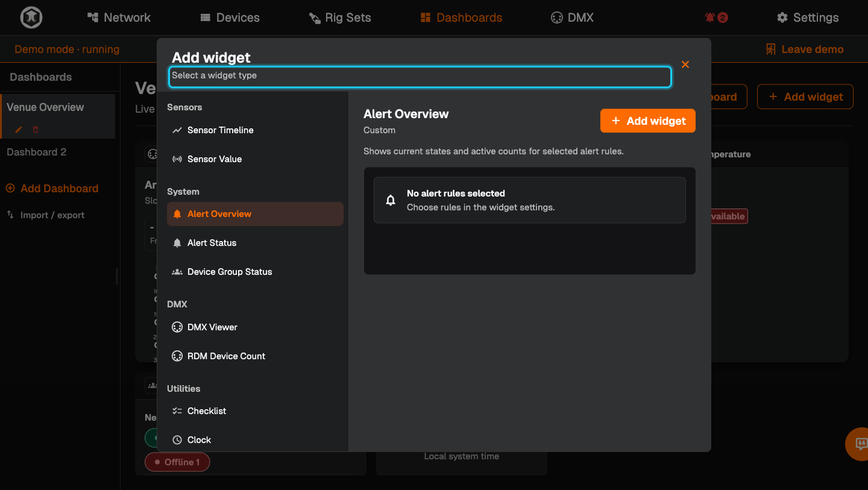This screenshot has height=490, width=868.
Task: Click the Sensor Timeline chart icon
Action: pyautogui.click(x=177, y=130)
